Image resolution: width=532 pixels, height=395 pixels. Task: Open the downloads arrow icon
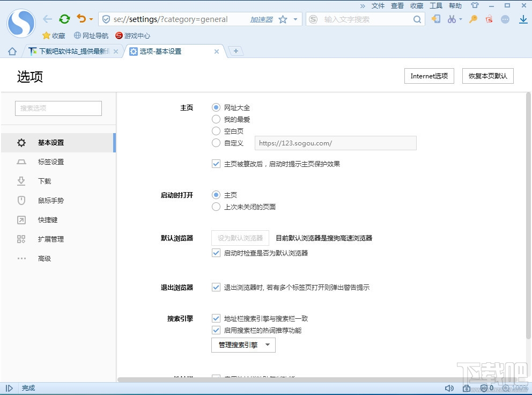(523, 19)
